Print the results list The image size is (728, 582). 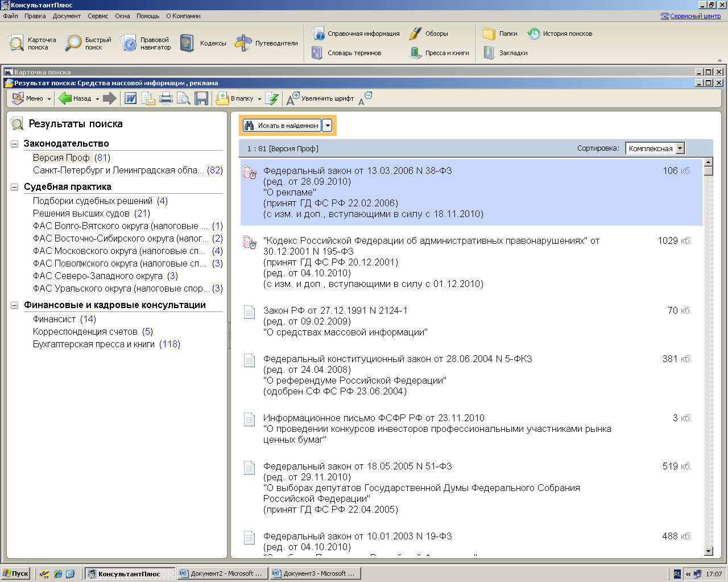[x=166, y=98]
